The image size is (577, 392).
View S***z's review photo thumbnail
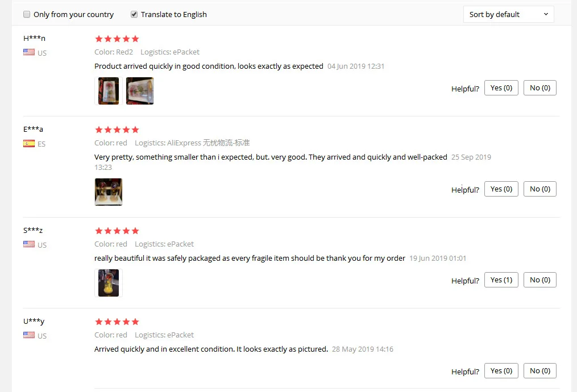(109, 283)
